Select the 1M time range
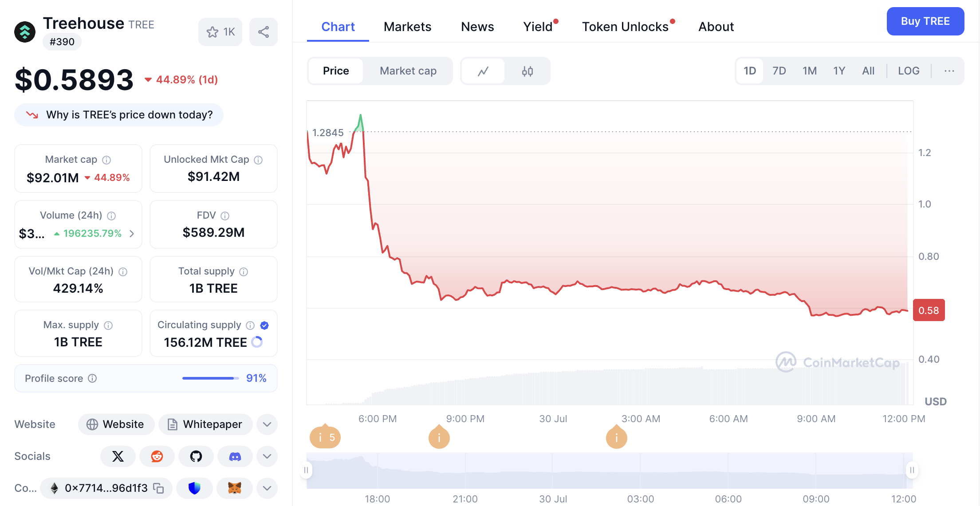 [x=810, y=71]
